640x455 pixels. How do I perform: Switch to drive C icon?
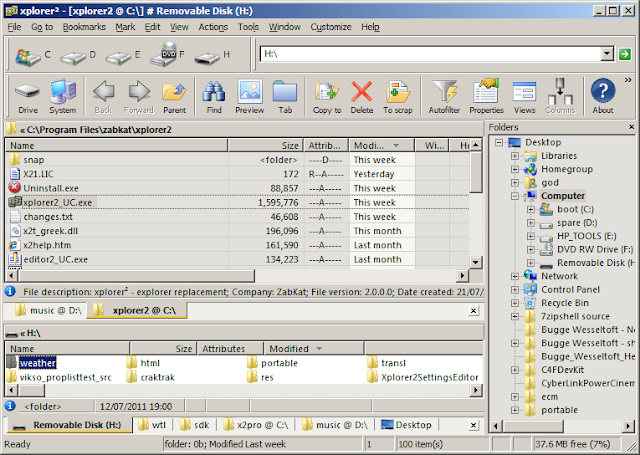coord(28,57)
